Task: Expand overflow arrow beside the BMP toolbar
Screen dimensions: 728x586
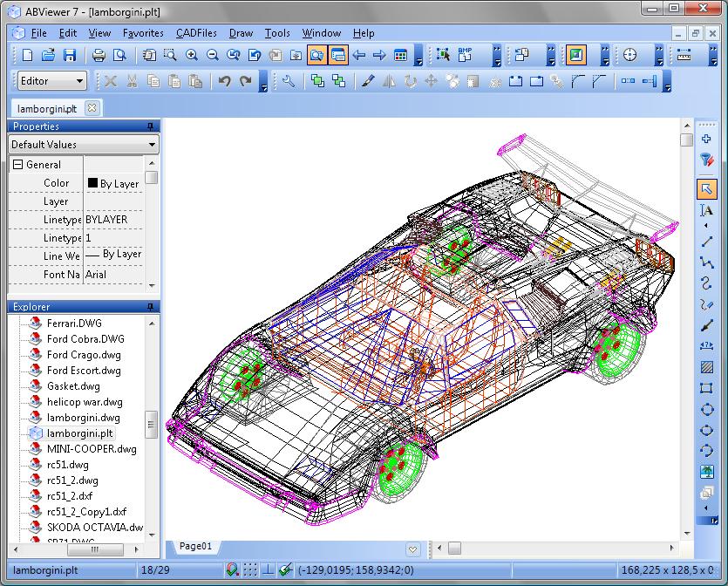Action: [x=497, y=55]
